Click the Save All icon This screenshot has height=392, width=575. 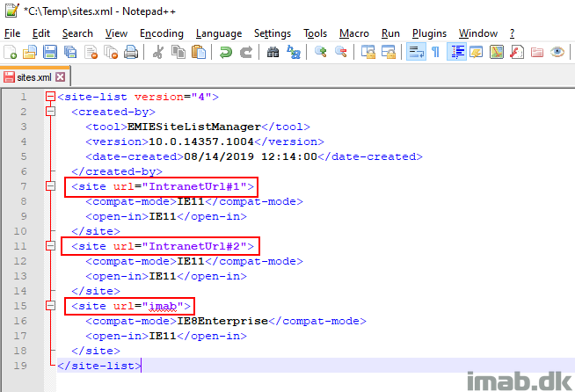[x=70, y=52]
